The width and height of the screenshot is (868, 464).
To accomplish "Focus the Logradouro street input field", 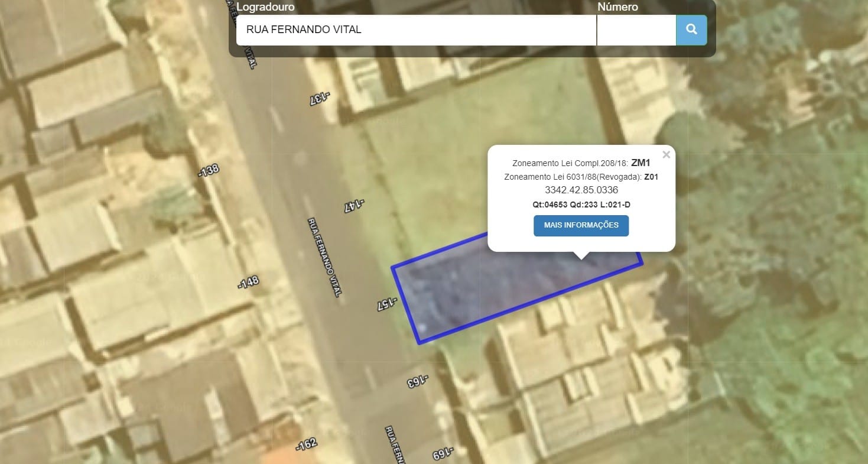I will [x=415, y=30].
